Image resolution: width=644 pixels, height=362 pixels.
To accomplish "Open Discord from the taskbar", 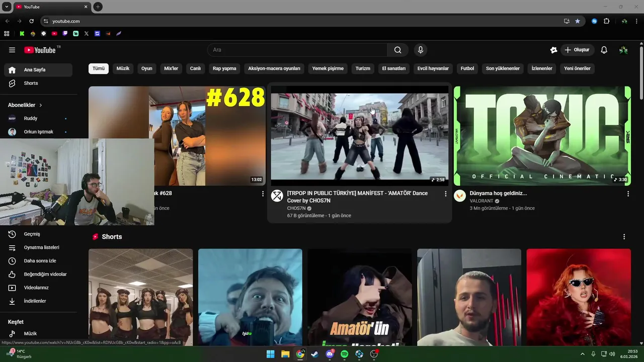I will coord(330,354).
